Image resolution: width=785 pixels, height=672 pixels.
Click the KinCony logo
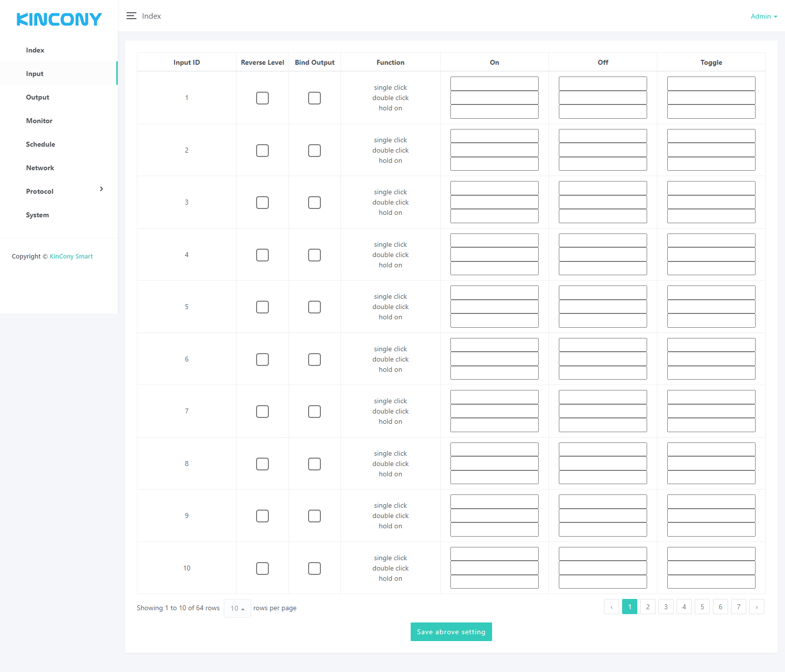(x=59, y=20)
